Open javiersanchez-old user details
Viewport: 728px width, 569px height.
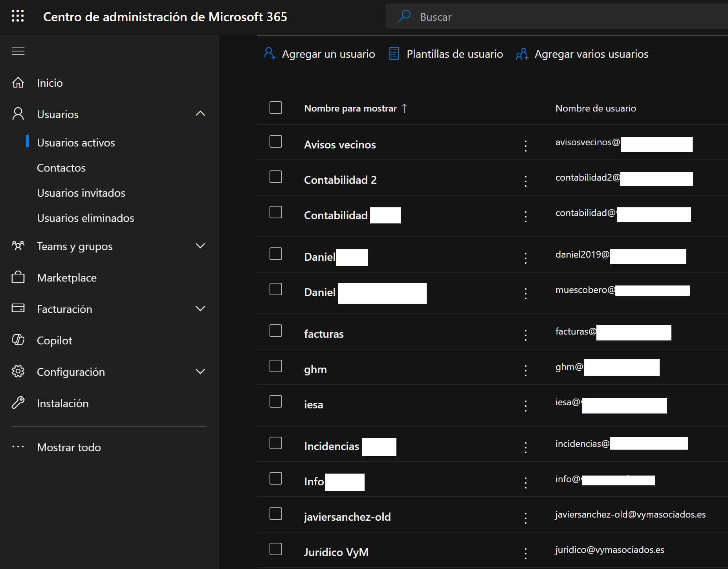(347, 517)
